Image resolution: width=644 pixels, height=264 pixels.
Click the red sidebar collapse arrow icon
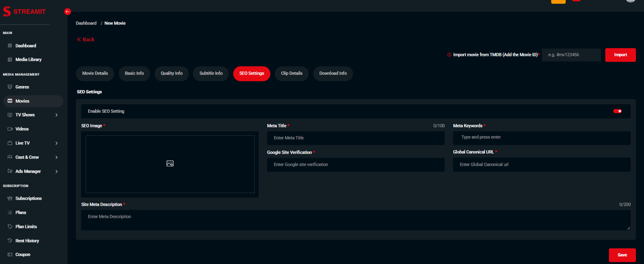[x=67, y=12]
